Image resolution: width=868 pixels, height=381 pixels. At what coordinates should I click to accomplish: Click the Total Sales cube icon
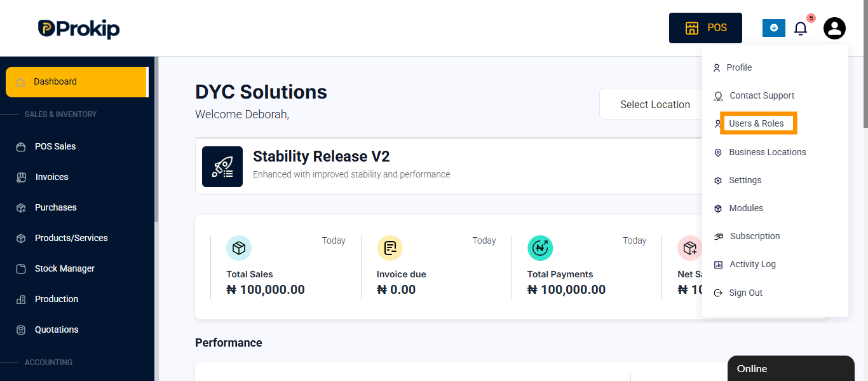coord(239,248)
